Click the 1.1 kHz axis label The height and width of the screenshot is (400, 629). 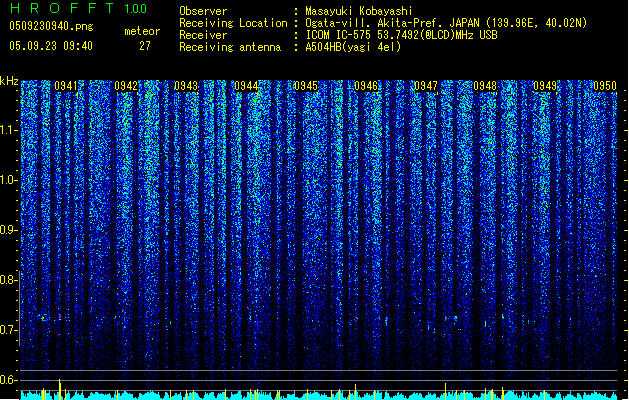pos(9,130)
